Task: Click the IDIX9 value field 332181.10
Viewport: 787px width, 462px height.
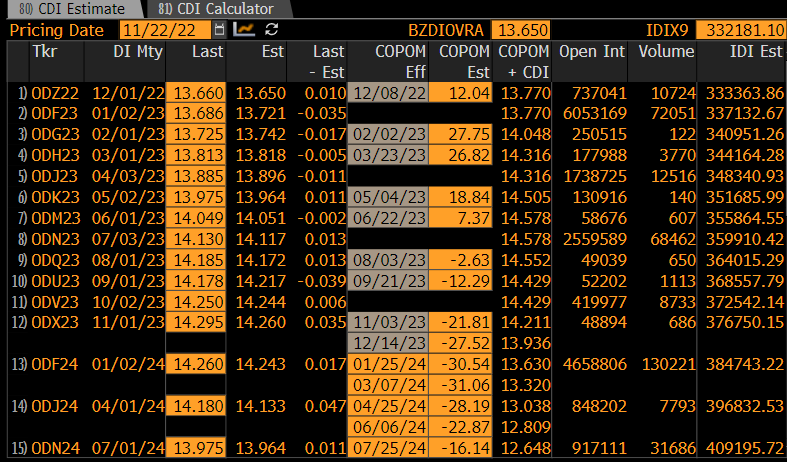Action: (x=741, y=30)
